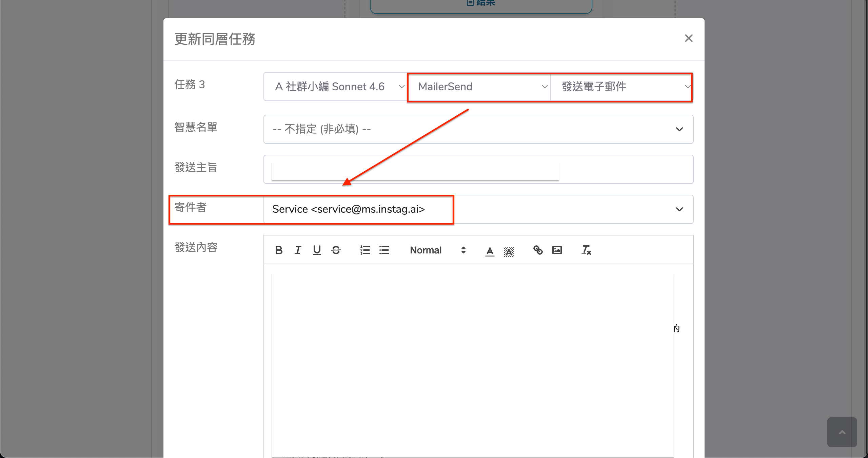Open the 寄件者 sender dropdown
868x458 pixels.
[478, 209]
